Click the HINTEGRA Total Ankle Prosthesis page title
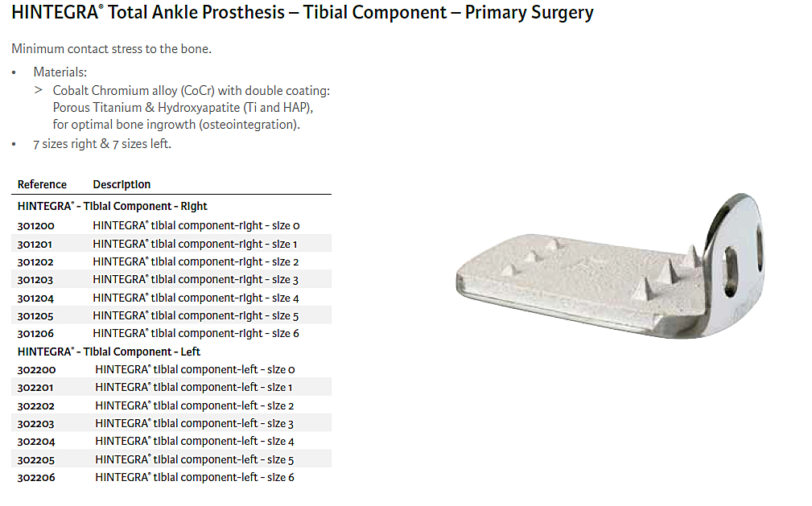 (x=302, y=13)
